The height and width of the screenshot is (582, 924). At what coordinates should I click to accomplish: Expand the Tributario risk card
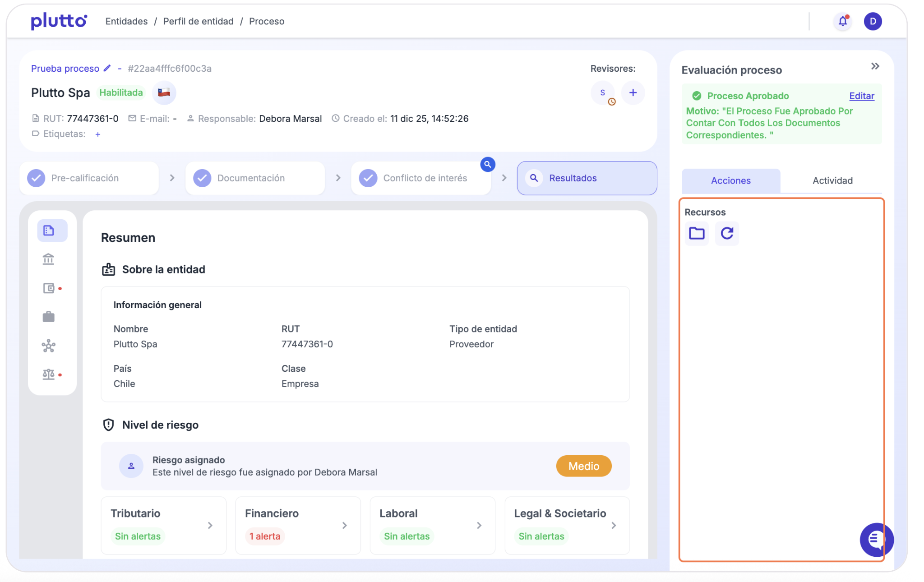[x=210, y=525]
